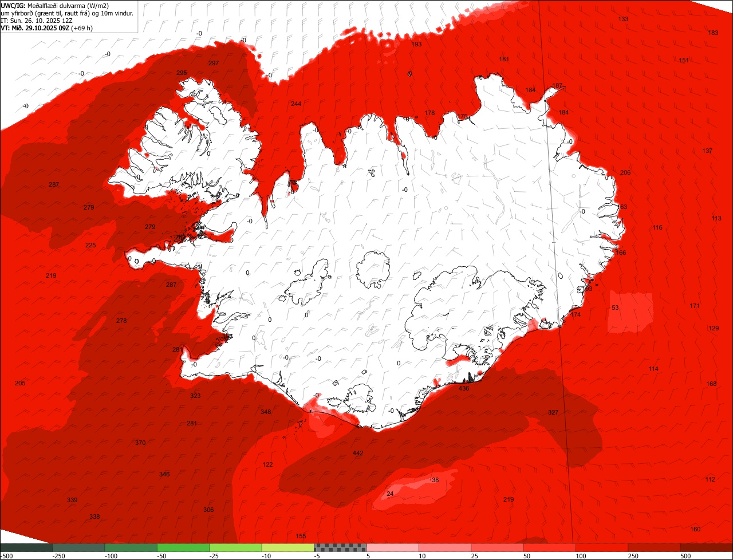Click the checkered legend swatch between -5 and 5

tap(341, 547)
